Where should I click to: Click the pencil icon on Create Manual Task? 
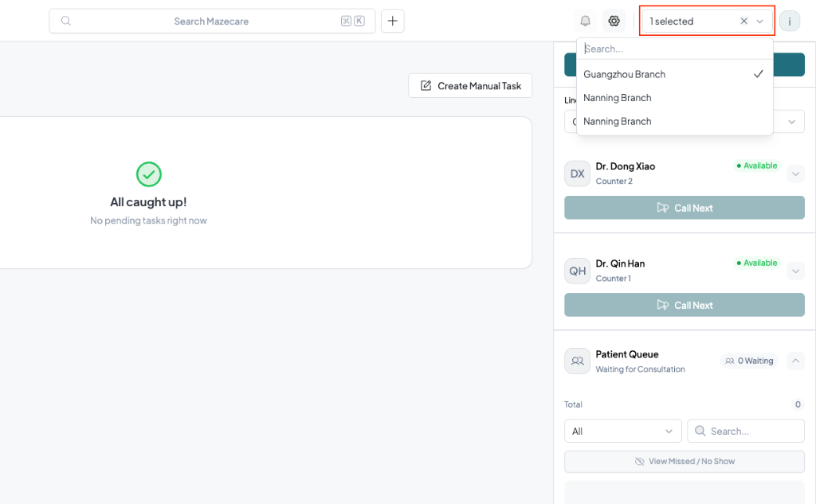click(426, 85)
